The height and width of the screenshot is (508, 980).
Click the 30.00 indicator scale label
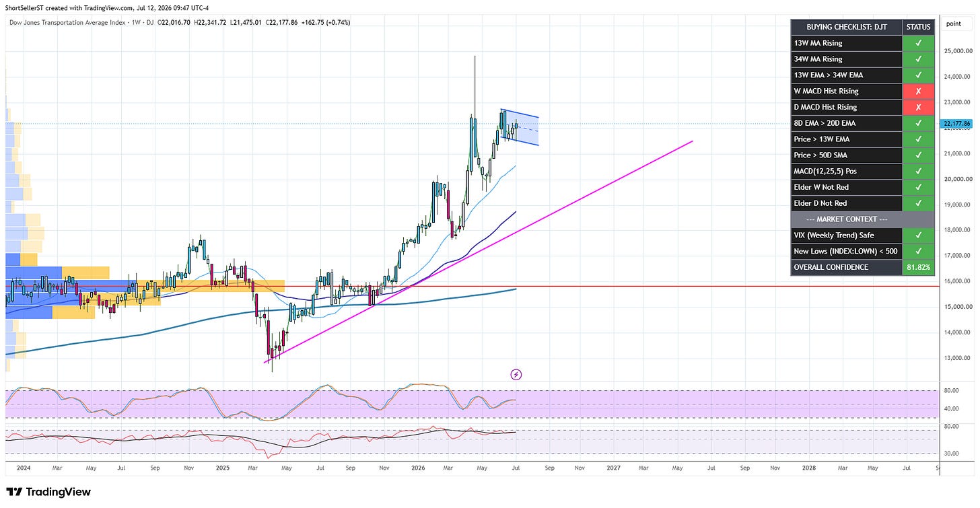[951, 453]
